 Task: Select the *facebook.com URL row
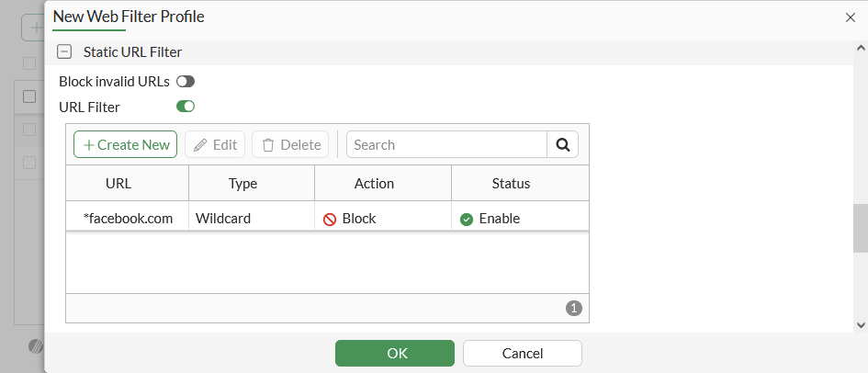tap(128, 219)
